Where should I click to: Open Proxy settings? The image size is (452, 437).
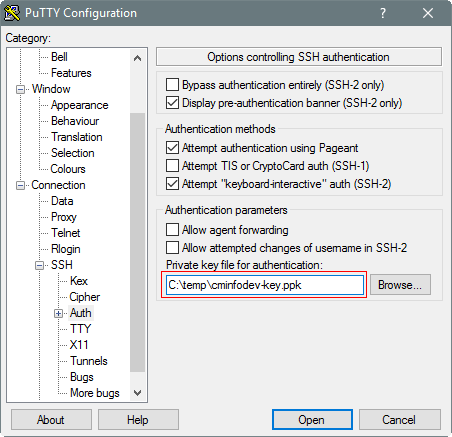64,217
